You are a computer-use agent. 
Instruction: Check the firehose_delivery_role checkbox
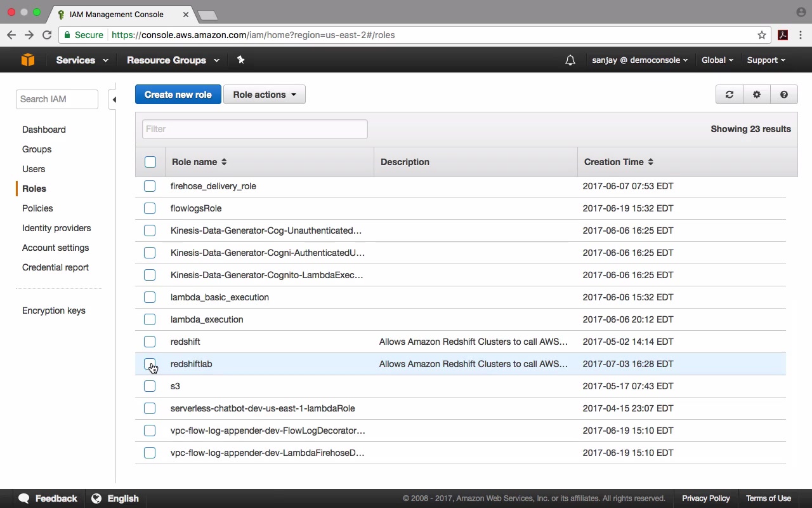150,186
